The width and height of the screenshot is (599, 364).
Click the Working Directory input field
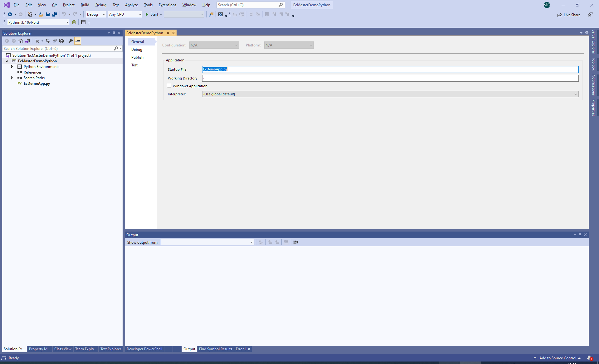(x=390, y=78)
